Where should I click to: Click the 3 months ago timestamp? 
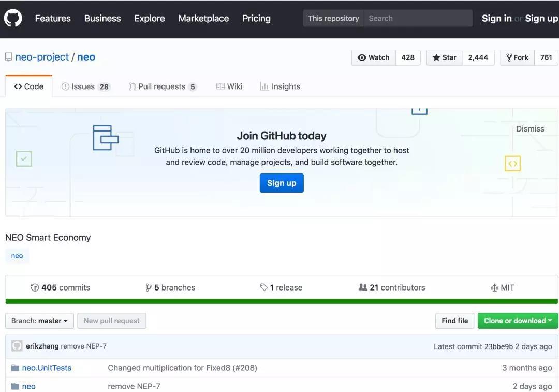(x=527, y=368)
